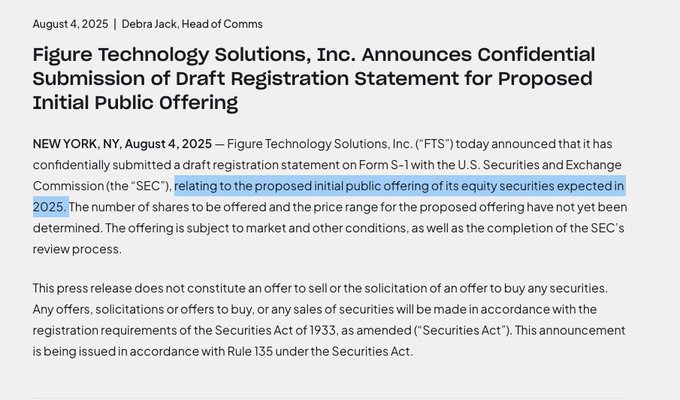Image resolution: width=680 pixels, height=400 pixels.
Task: Click the highlighted '2025.' at line start
Action: click(50, 207)
